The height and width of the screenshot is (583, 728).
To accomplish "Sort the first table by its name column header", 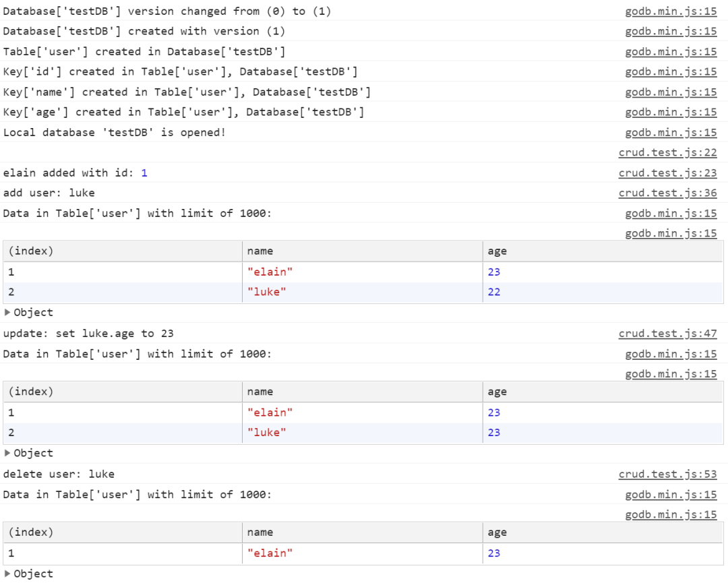I will tap(260, 251).
